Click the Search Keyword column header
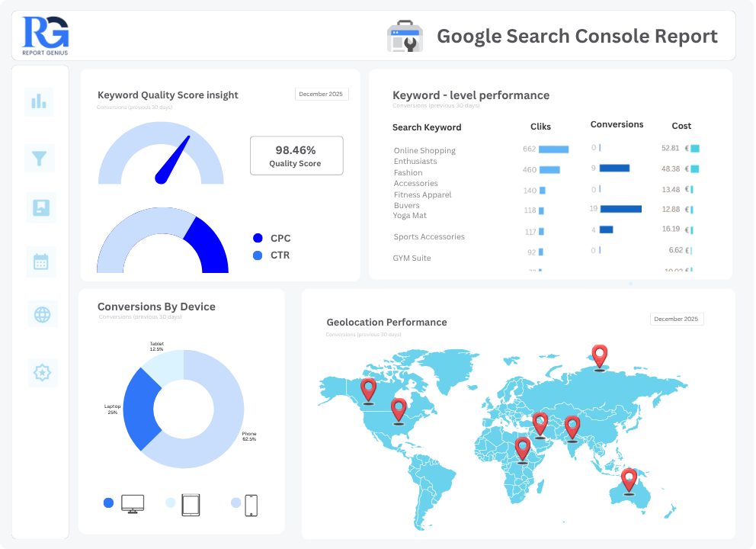Image resolution: width=756 pixels, height=549 pixels. 427,127
